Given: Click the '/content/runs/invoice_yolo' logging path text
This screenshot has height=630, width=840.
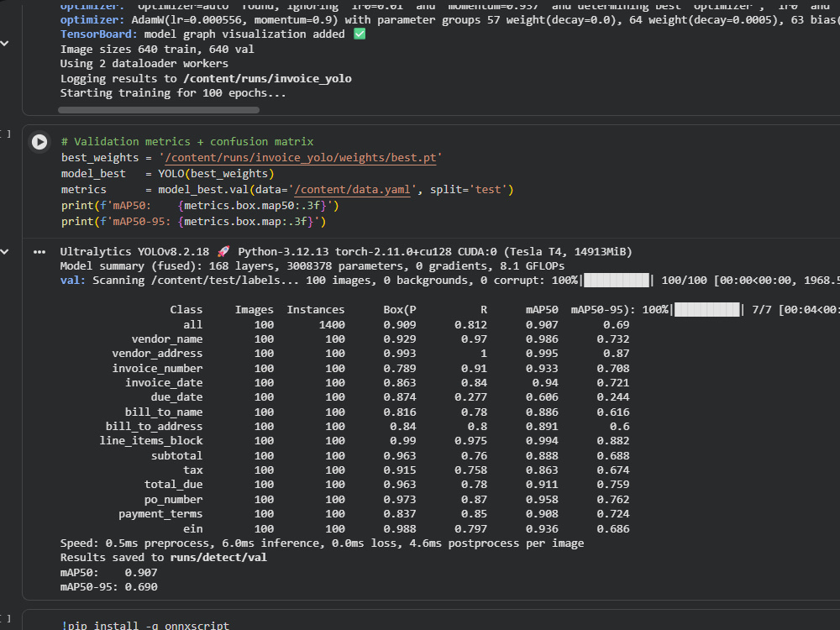Looking at the screenshot, I should [x=267, y=78].
